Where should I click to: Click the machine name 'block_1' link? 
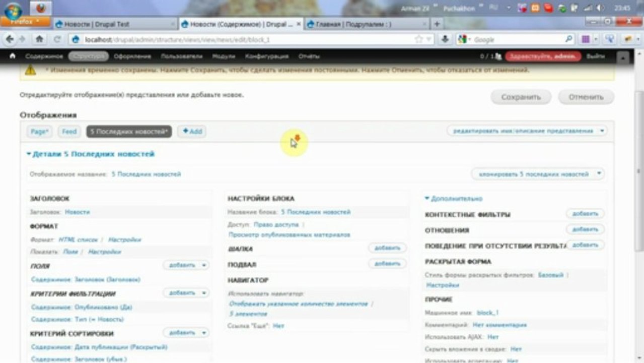coord(487,313)
